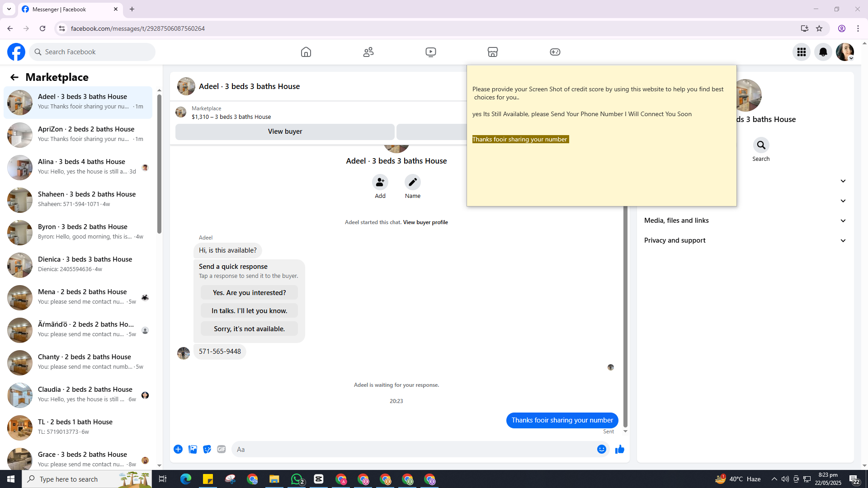Screen dimensions: 868x488
Task: Open the ApriZon 2 beds 2 baths conversation
Action: click(78, 135)
